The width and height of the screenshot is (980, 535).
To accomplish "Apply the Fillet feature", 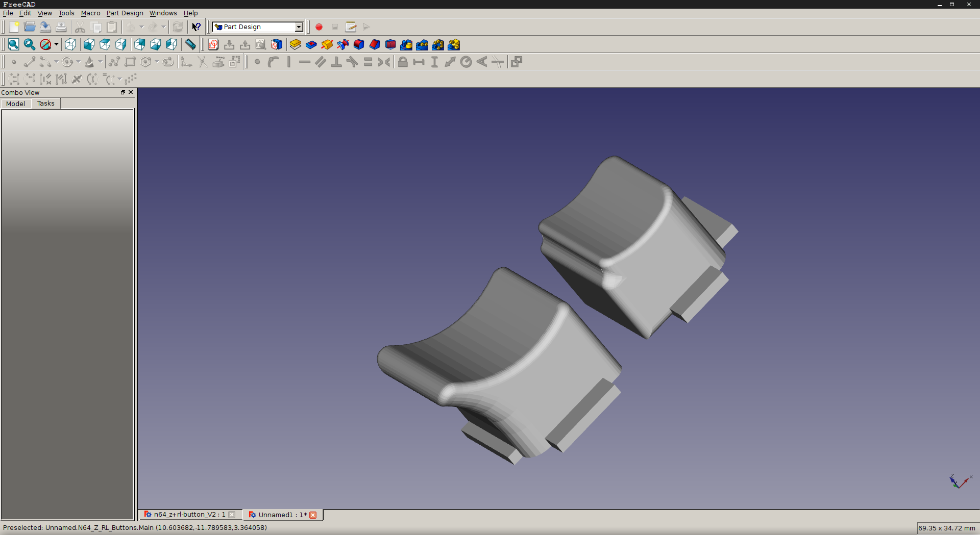I will tap(359, 45).
